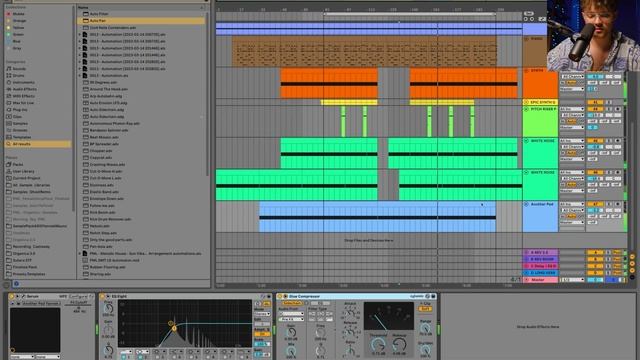Click EQ Eight save preset icon

(269, 296)
